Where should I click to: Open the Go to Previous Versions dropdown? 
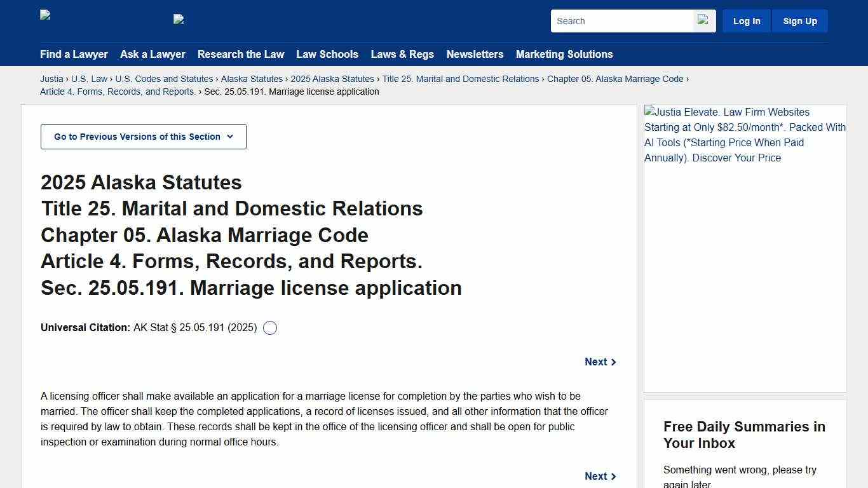click(x=143, y=136)
